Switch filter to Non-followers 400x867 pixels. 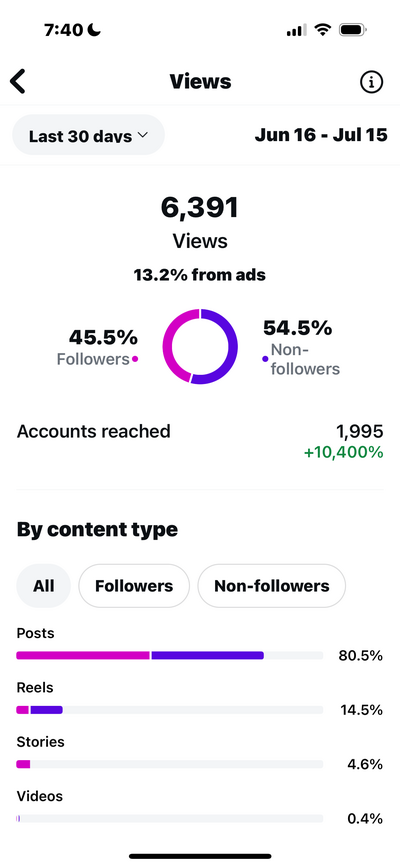point(272,586)
